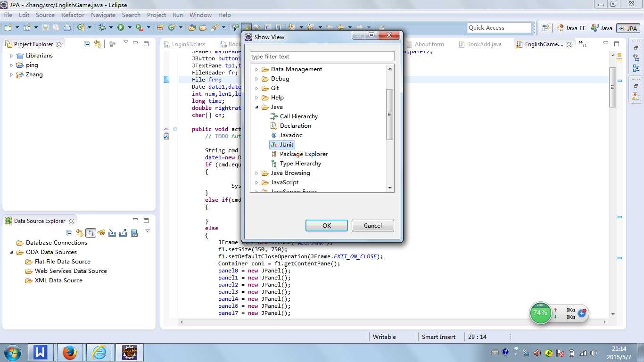Switch to the Login$3.class editor tab
644x362 pixels.
[184, 44]
